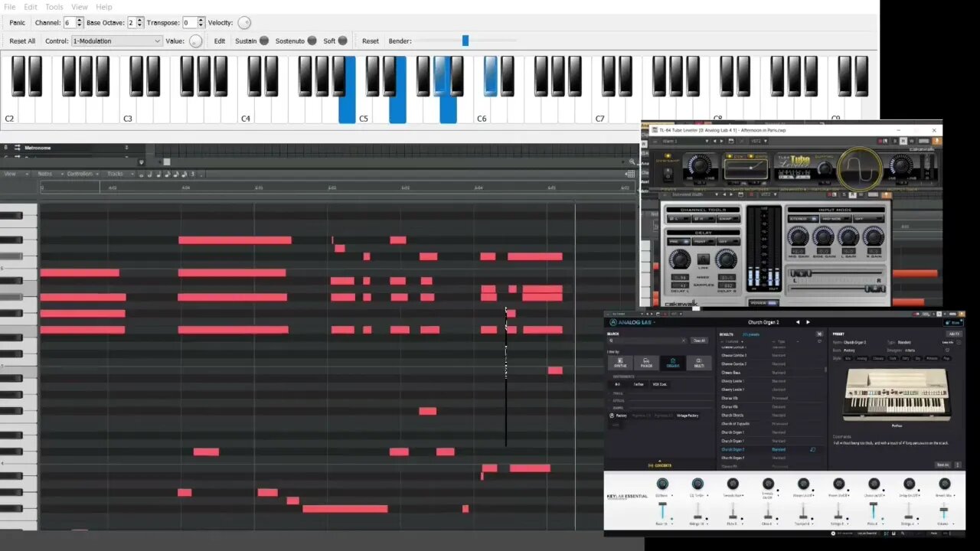Click the Reset All button
This screenshot has width=980, height=551.
click(22, 41)
